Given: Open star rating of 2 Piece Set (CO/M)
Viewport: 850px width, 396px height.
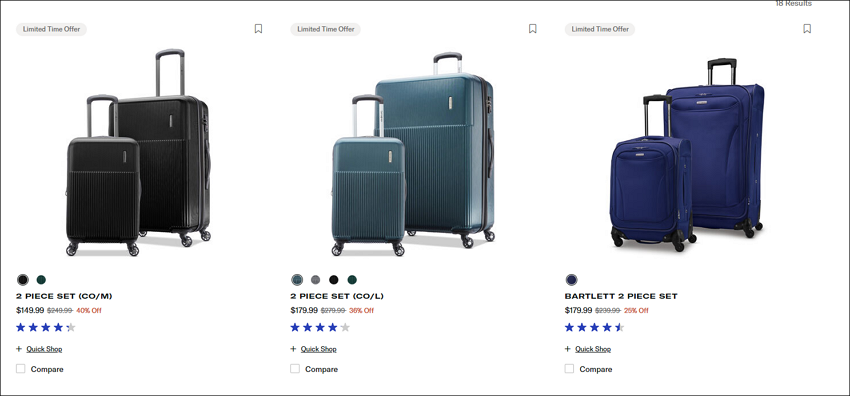Looking at the screenshot, I should (46, 327).
